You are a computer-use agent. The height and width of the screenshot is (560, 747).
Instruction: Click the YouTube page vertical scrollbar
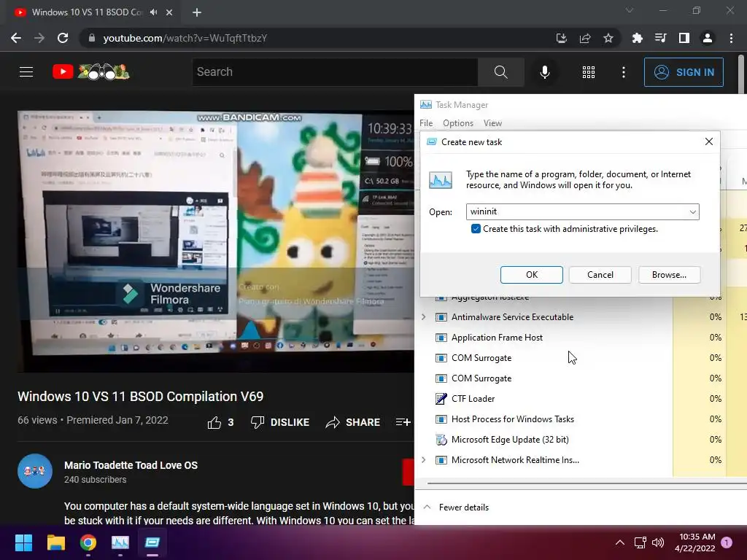[741, 76]
